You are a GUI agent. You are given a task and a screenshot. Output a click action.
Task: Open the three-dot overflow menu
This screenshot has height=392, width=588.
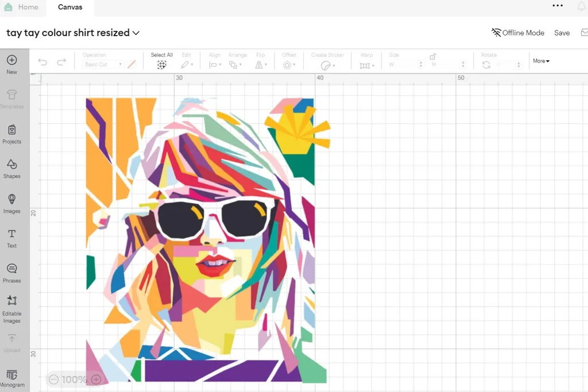point(558,6)
